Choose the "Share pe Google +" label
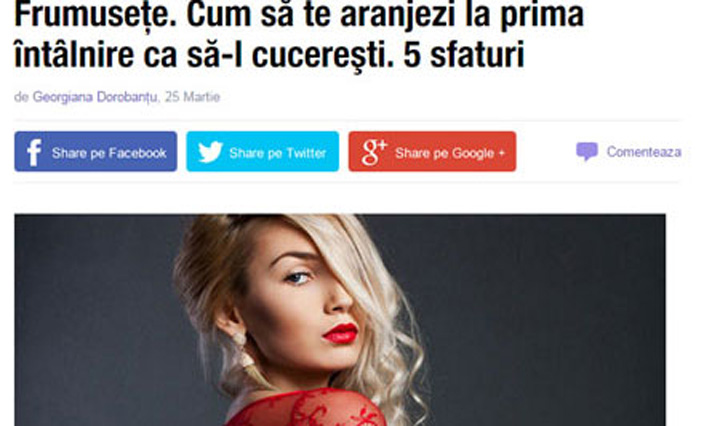 click(x=450, y=153)
